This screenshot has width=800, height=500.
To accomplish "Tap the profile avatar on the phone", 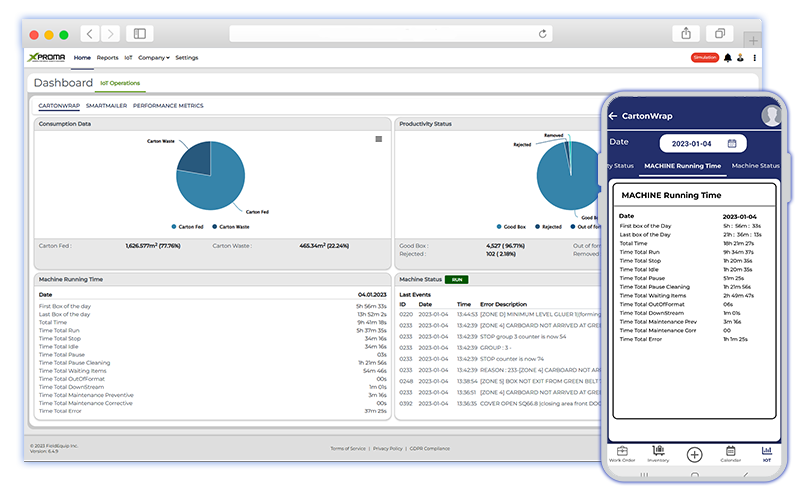I will pyautogui.click(x=771, y=116).
